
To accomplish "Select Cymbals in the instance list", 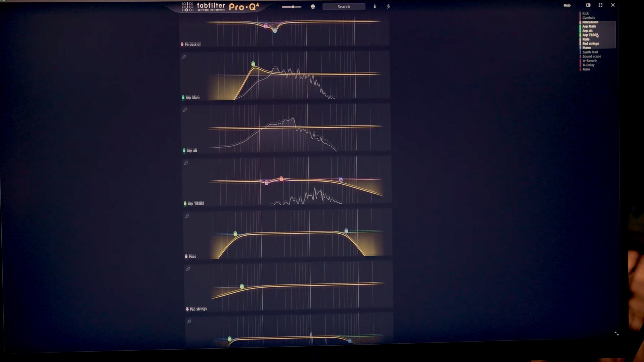I will pyautogui.click(x=589, y=18).
